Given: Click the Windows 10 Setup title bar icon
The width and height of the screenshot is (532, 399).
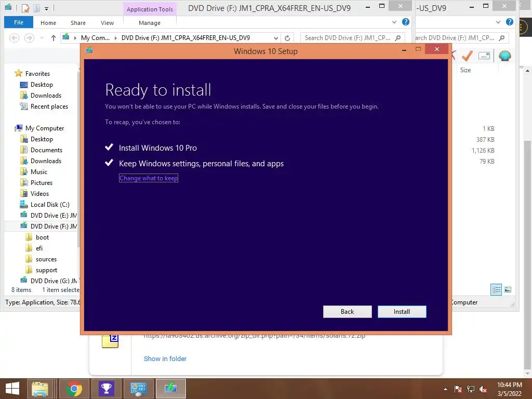Looking at the screenshot, I should point(89,50).
